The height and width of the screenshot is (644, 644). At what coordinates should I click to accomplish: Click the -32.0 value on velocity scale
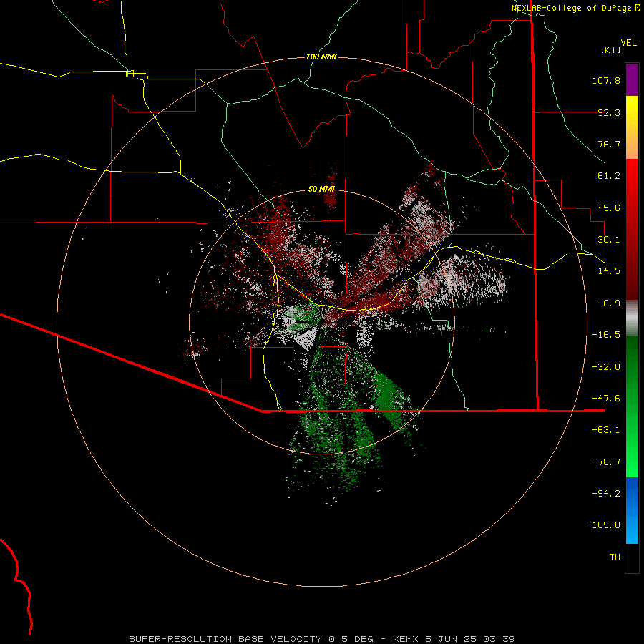pyautogui.click(x=606, y=367)
